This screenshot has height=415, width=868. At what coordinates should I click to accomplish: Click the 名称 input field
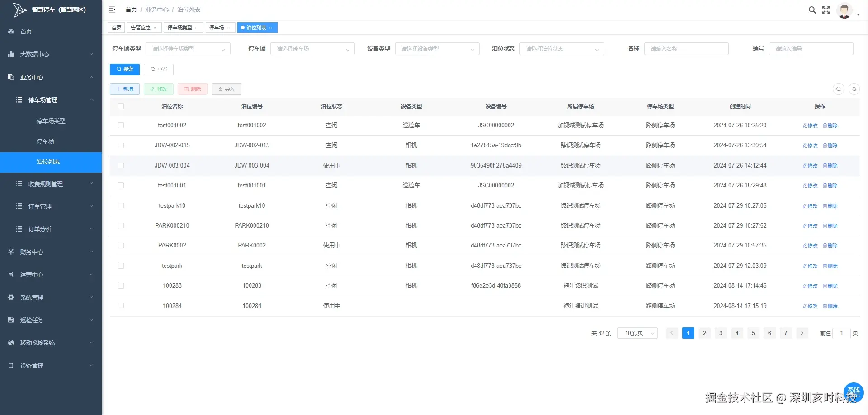click(x=686, y=49)
